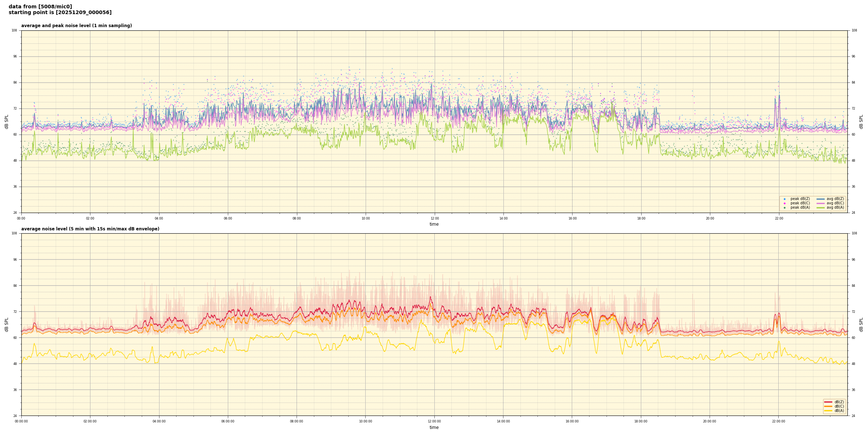Select the avg dB(Z) legend line sample
The width and height of the screenshot is (868, 434).
pyautogui.click(x=820, y=199)
